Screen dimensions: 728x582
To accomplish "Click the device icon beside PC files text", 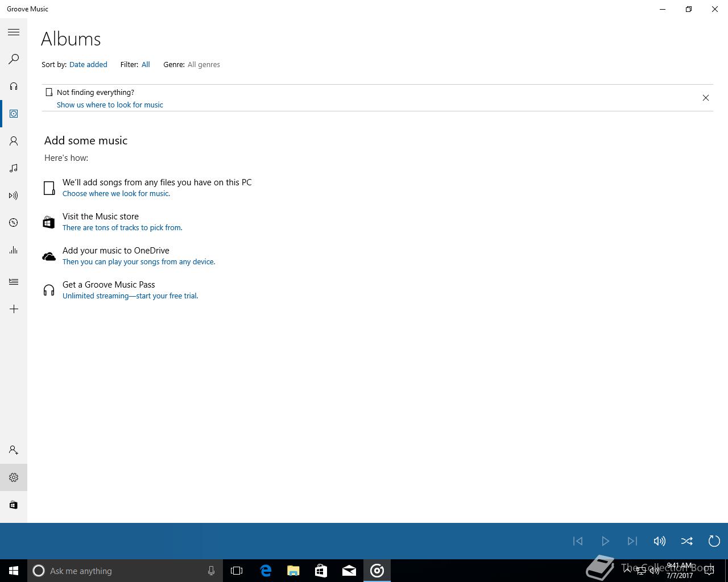I will (49, 188).
